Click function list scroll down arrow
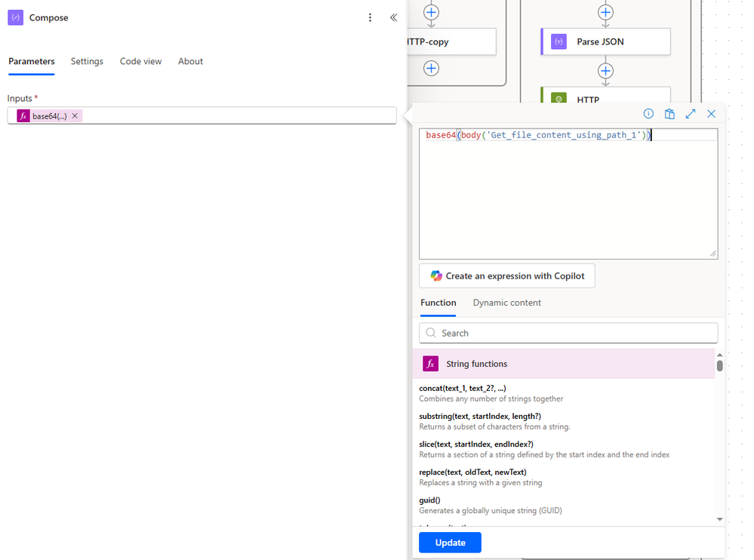The height and width of the screenshot is (560, 754). pyautogui.click(x=720, y=519)
